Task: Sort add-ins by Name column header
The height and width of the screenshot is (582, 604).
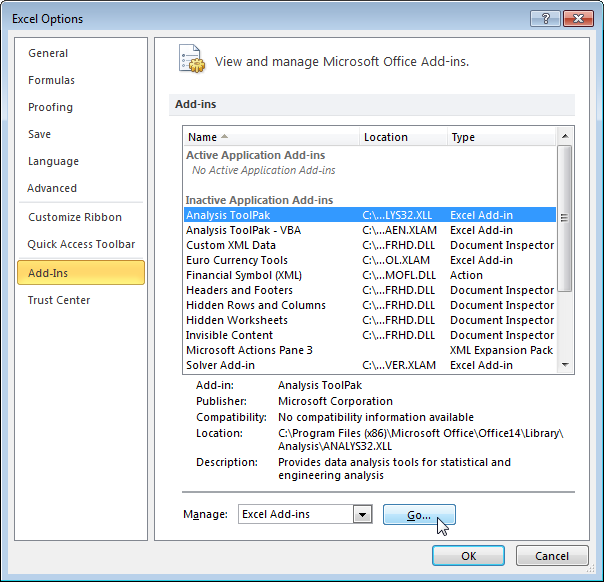Action: (272, 137)
